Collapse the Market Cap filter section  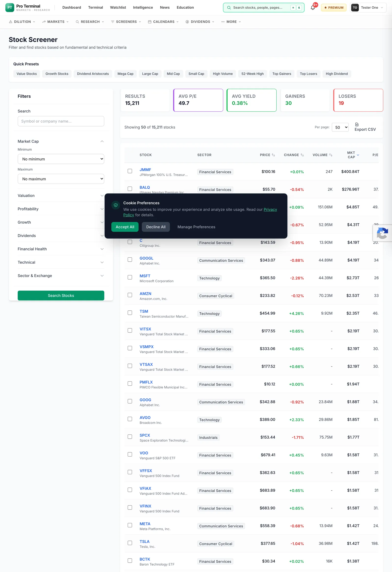tap(61, 141)
